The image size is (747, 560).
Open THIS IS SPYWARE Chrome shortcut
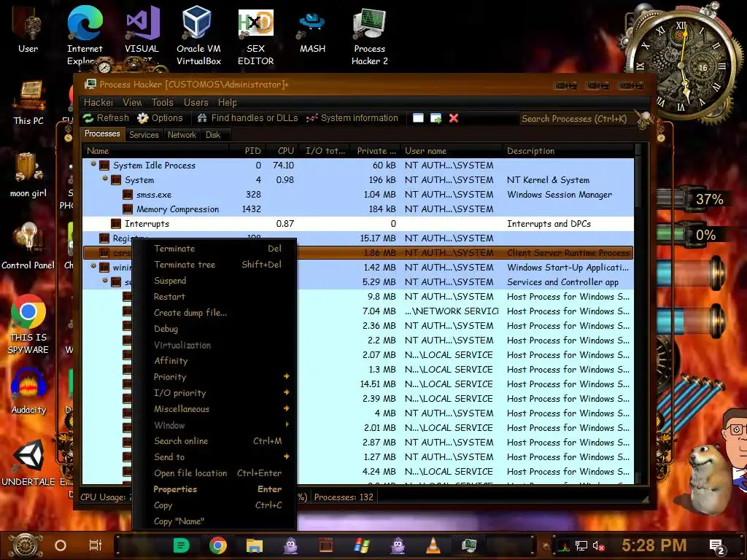pos(28,324)
